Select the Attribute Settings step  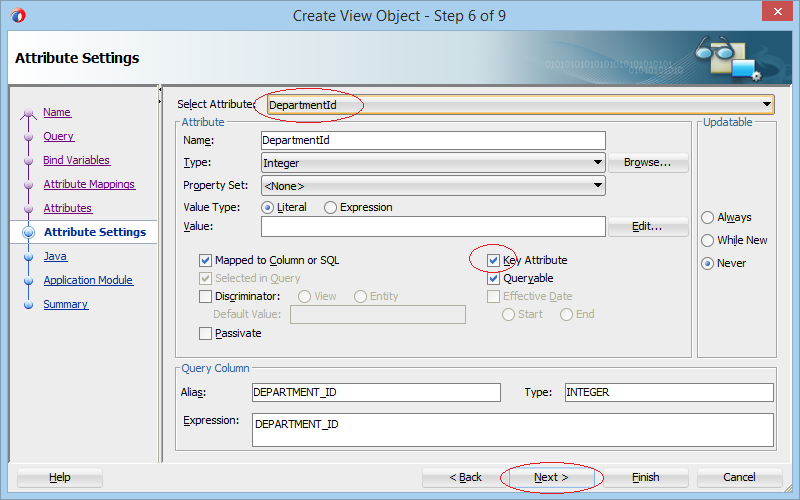pyautogui.click(x=95, y=232)
